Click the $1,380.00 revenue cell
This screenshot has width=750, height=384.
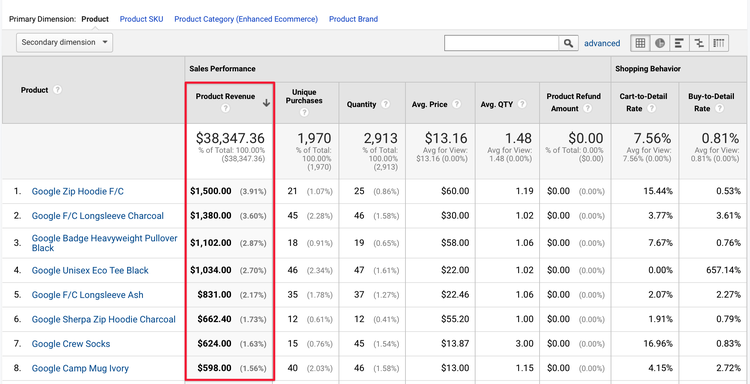(211, 216)
